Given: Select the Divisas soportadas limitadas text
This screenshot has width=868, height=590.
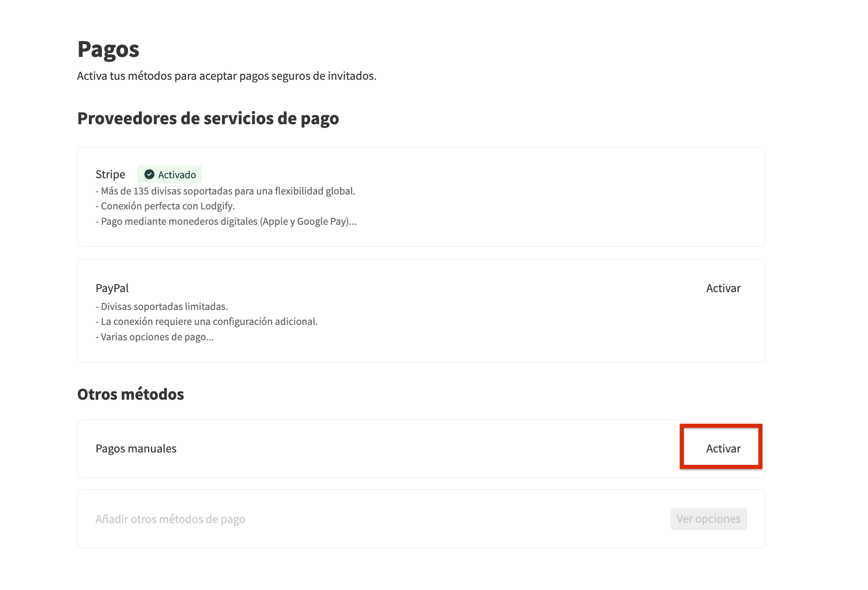Looking at the screenshot, I should (162, 306).
